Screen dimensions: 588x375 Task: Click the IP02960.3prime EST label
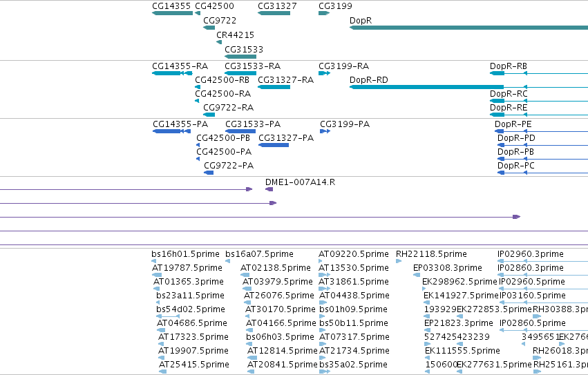tap(530, 255)
